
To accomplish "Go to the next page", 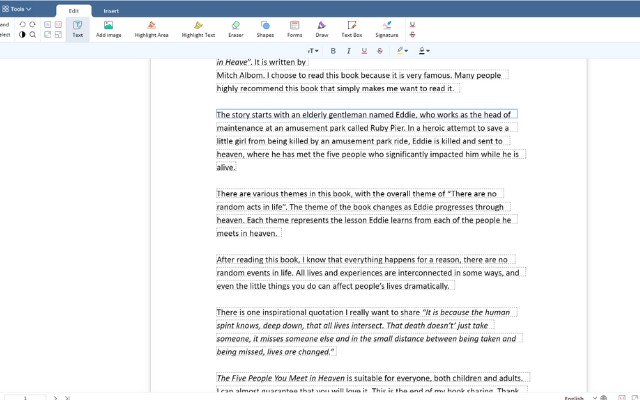I will click(56, 398).
